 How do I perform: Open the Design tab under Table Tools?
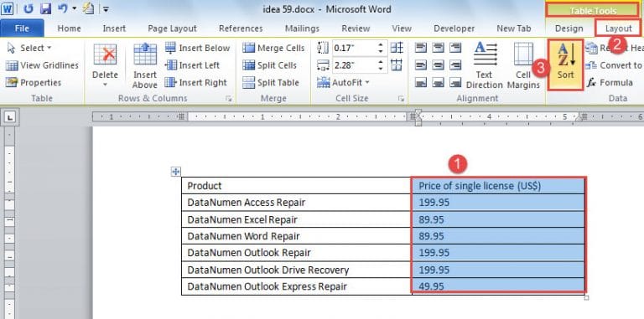click(x=569, y=28)
